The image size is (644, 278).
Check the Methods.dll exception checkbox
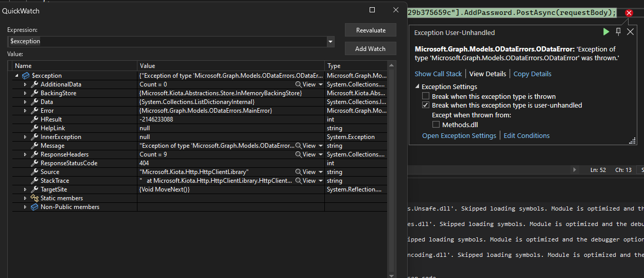click(x=436, y=125)
